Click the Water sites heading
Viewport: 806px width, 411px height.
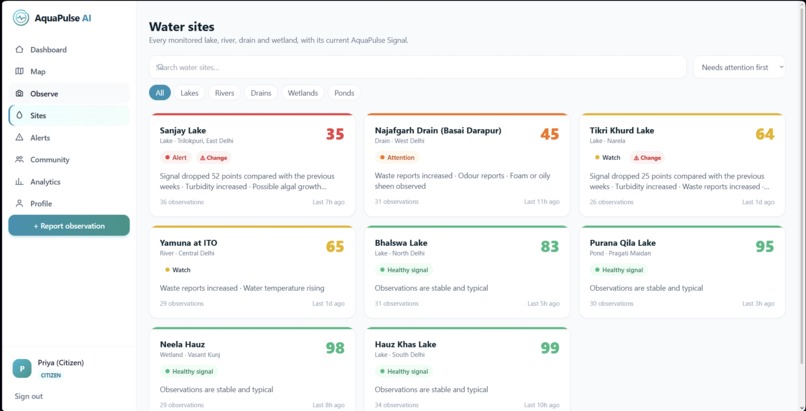[181, 27]
